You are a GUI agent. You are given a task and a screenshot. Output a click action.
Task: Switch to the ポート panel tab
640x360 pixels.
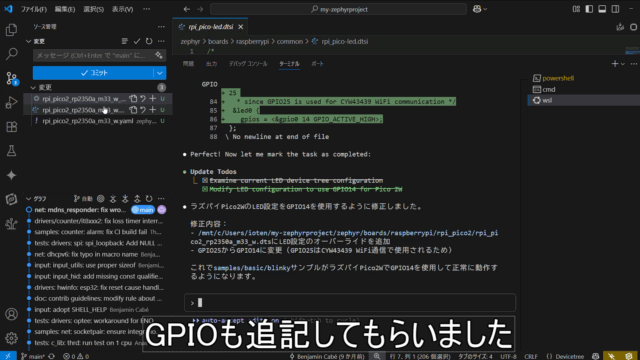click(x=317, y=64)
